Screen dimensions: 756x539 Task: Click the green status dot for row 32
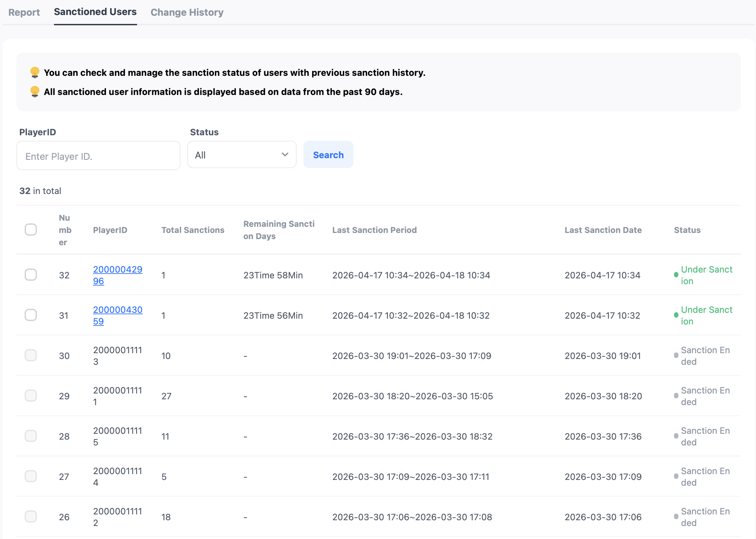pyautogui.click(x=676, y=275)
